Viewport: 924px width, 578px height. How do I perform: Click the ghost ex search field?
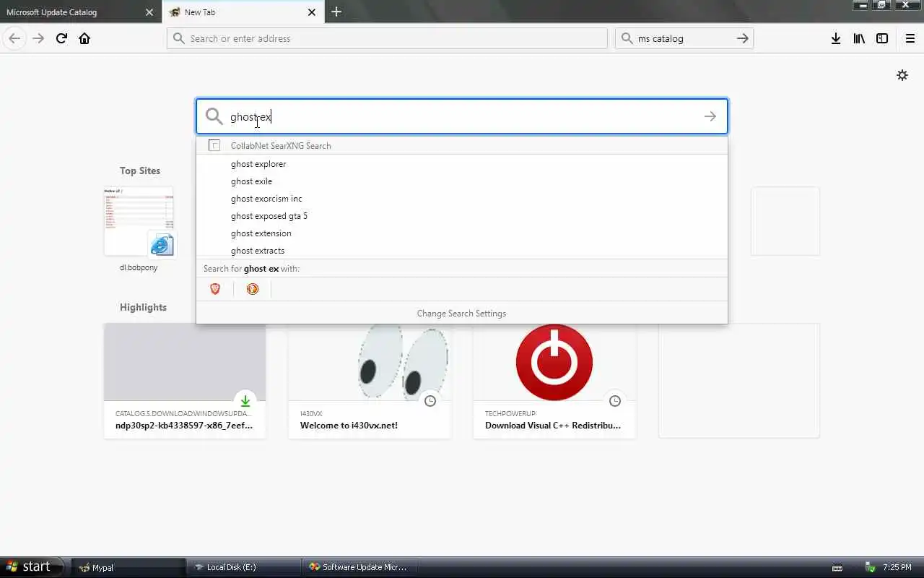pos(462,116)
